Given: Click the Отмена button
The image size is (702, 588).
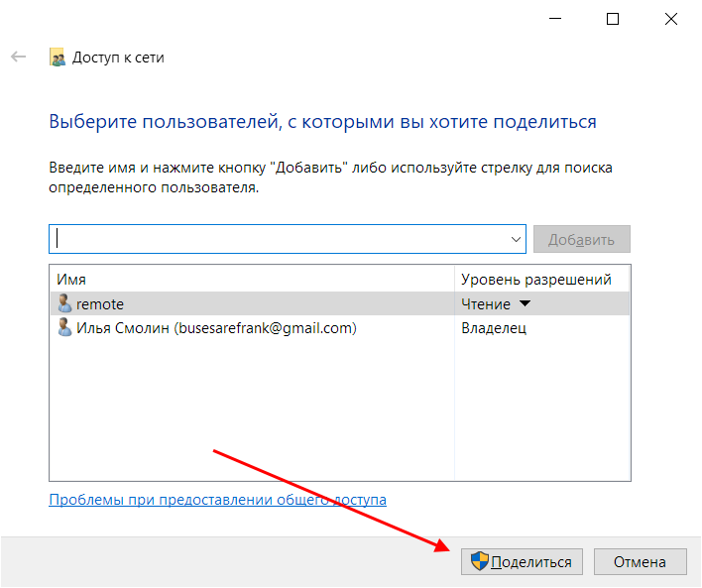Looking at the screenshot, I should (640, 561).
